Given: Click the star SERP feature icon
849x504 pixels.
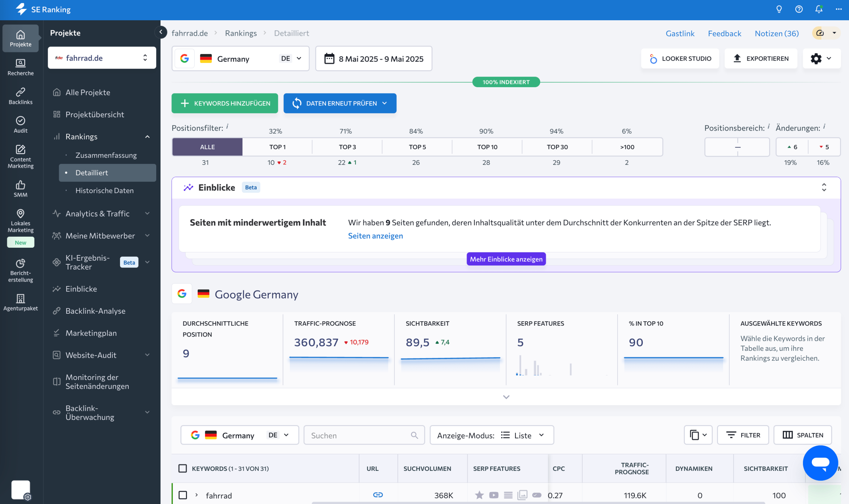Looking at the screenshot, I should point(479,495).
